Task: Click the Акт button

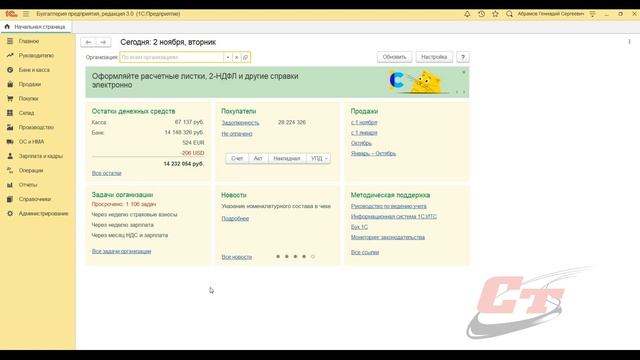Action: click(x=258, y=158)
